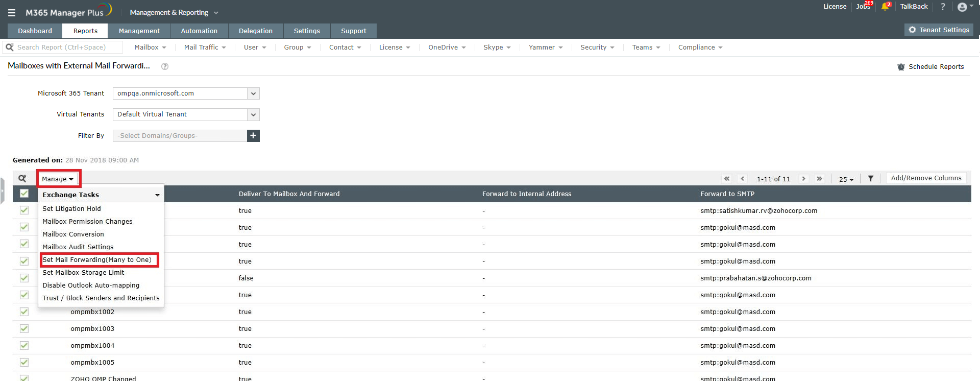
Task: Select Mailbox Audit Settings option
Action: [78, 247]
